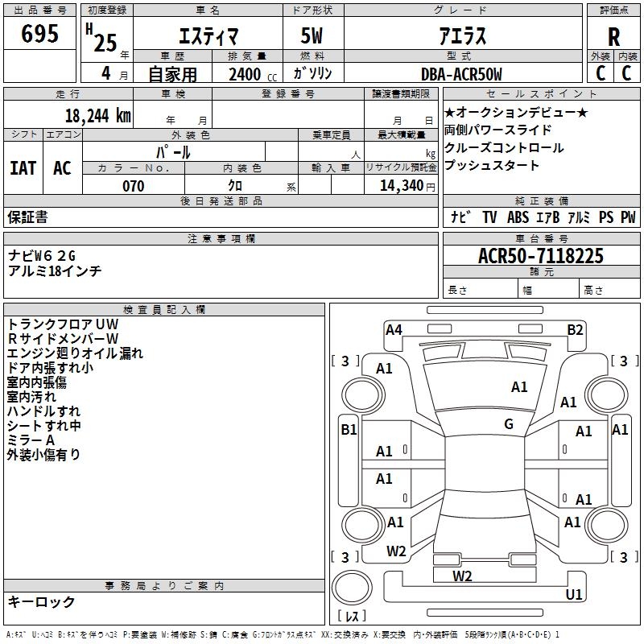Click chassis number ACR50-7118225
644x644 pixels.
pyautogui.click(x=541, y=255)
